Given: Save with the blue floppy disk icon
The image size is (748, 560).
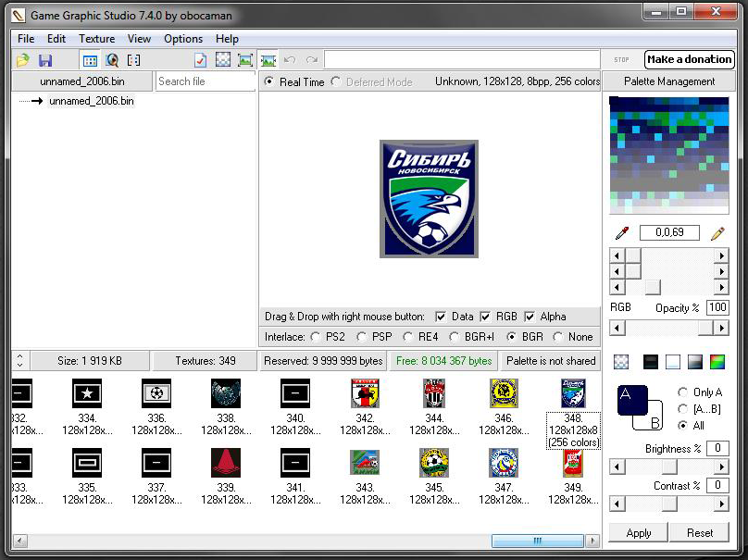Looking at the screenshot, I should (45, 60).
